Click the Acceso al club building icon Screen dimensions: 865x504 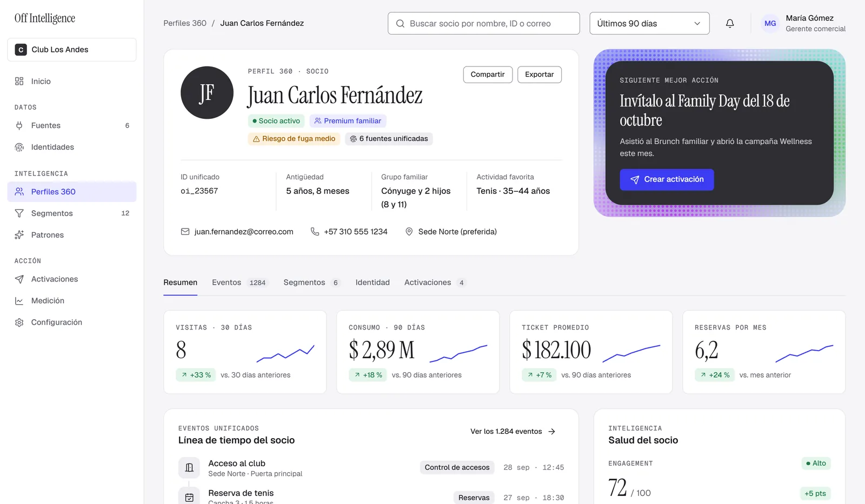pos(189,468)
